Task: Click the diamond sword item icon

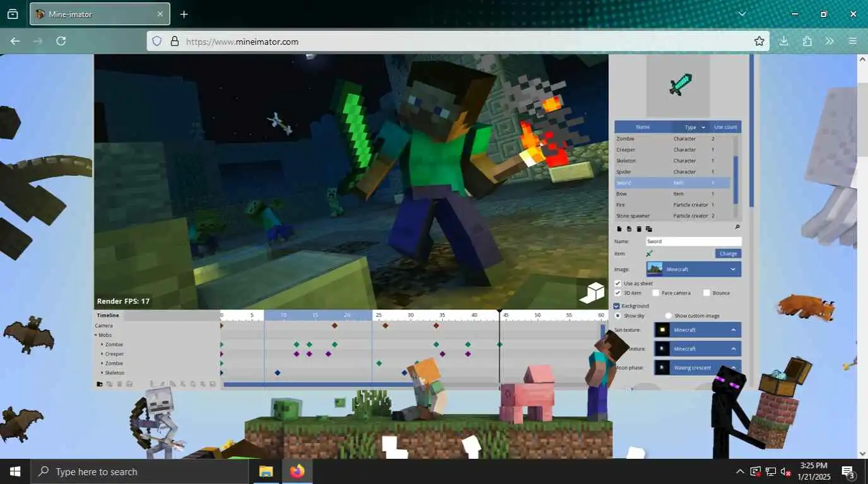Action: point(650,253)
